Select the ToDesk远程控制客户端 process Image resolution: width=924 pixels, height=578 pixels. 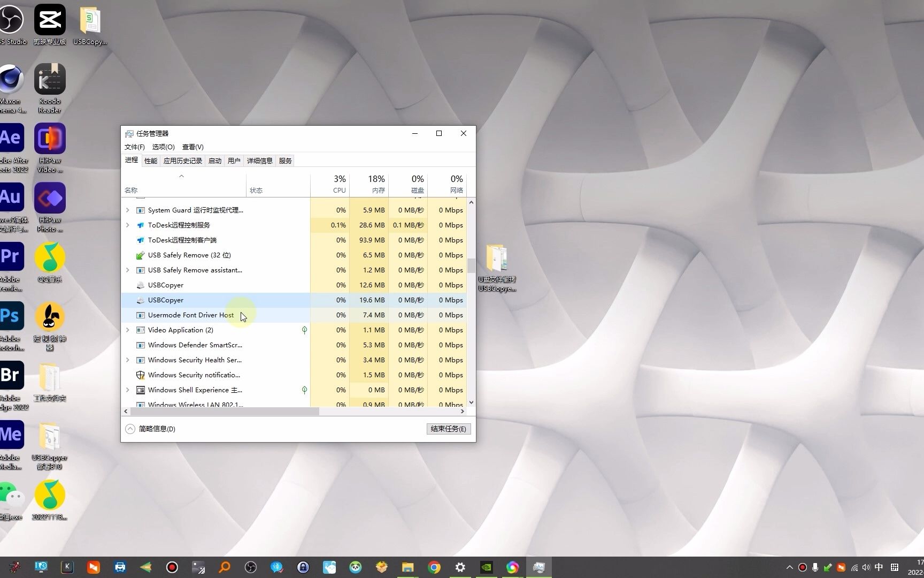pos(294,240)
